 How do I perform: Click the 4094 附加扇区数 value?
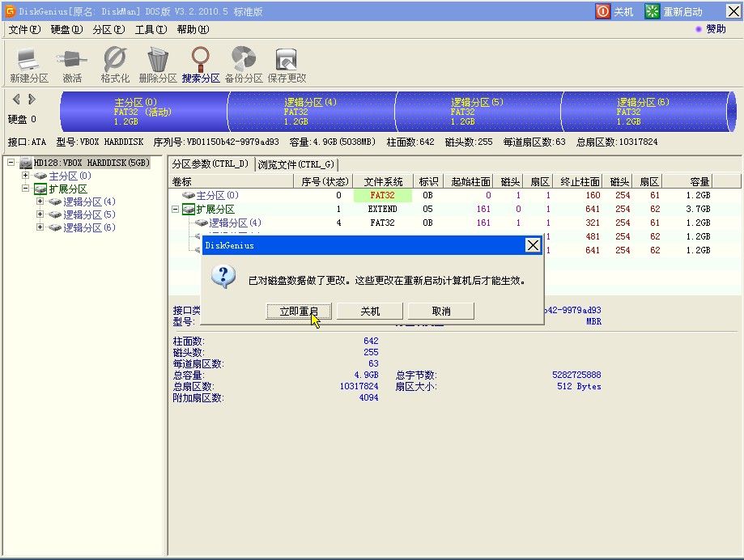click(x=368, y=398)
